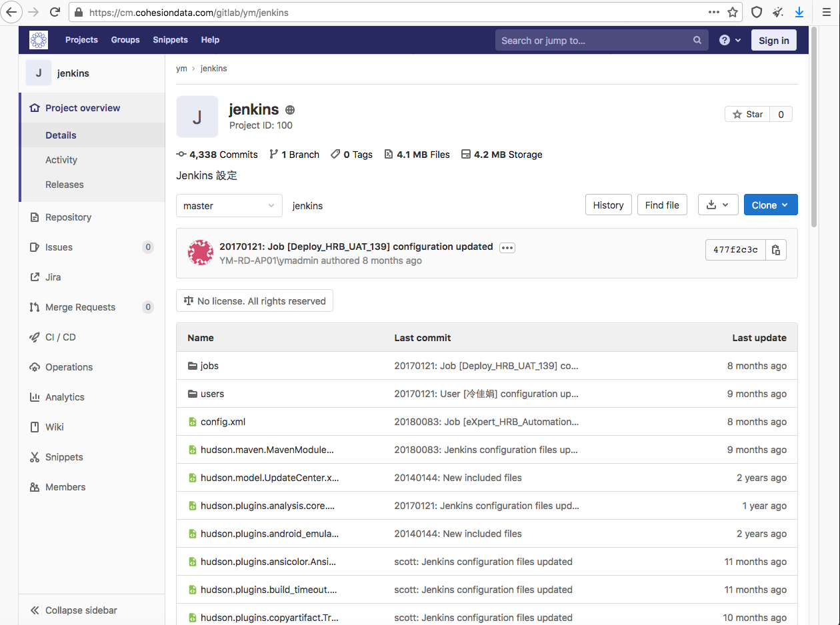Reload the page with the refresh icon

pyautogui.click(x=55, y=12)
